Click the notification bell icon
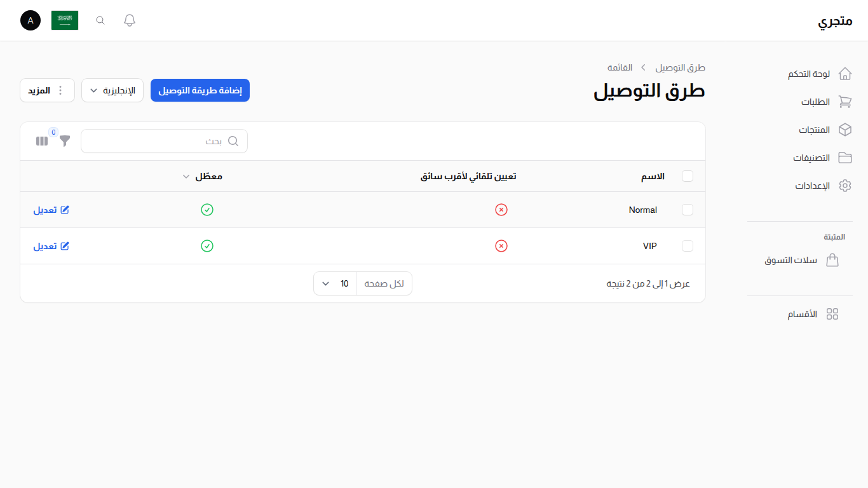 pyautogui.click(x=129, y=20)
